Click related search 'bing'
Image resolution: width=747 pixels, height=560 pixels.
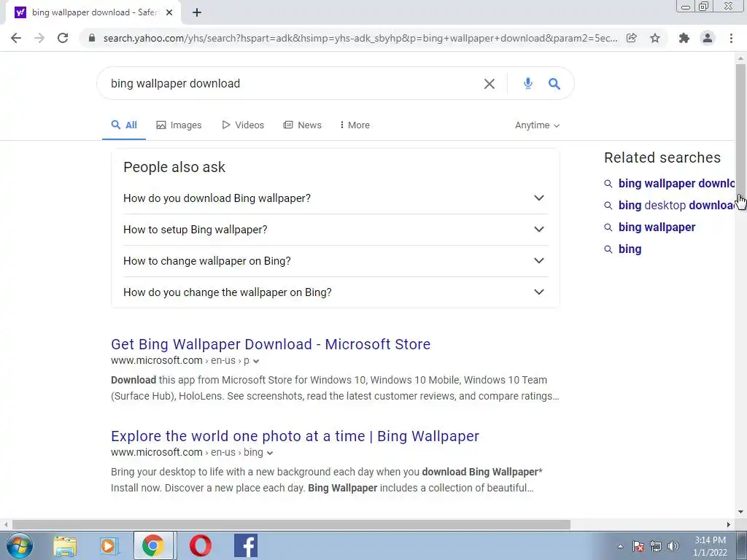point(630,249)
